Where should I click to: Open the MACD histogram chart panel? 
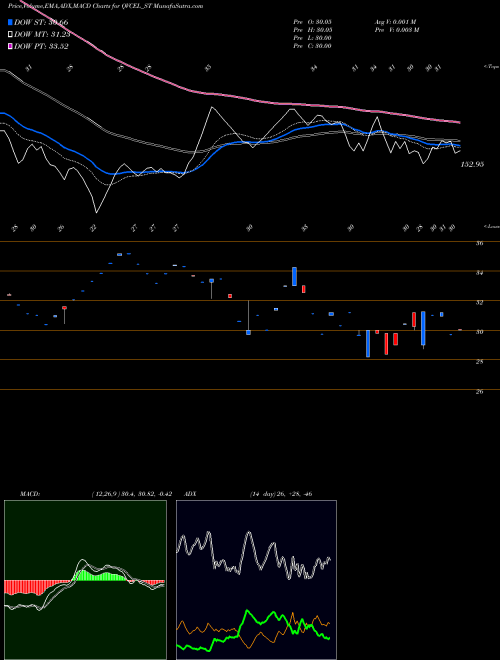click(85, 580)
